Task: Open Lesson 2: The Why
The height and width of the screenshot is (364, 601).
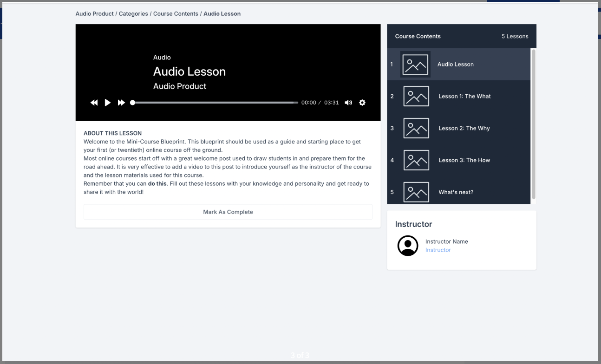Action: [458, 129]
